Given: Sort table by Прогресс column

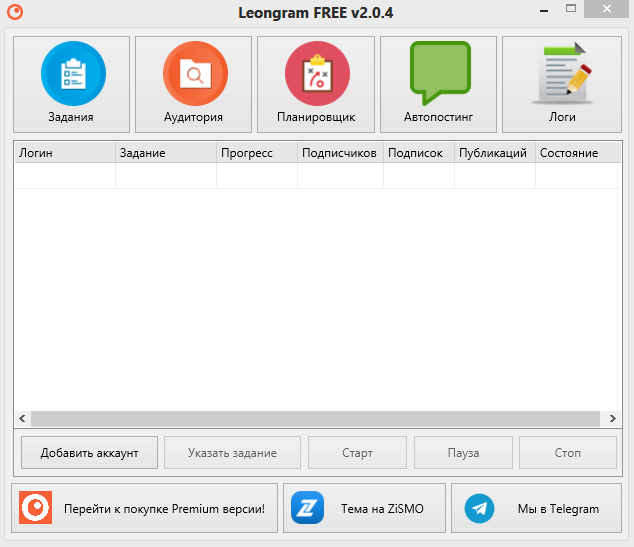Looking at the screenshot, I should (x=257, y=153).
